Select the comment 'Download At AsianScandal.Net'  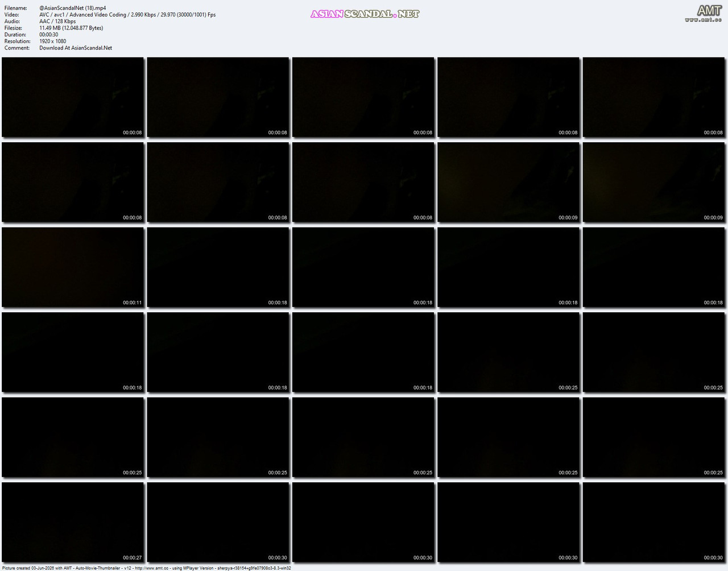click(x=76, y=48)
